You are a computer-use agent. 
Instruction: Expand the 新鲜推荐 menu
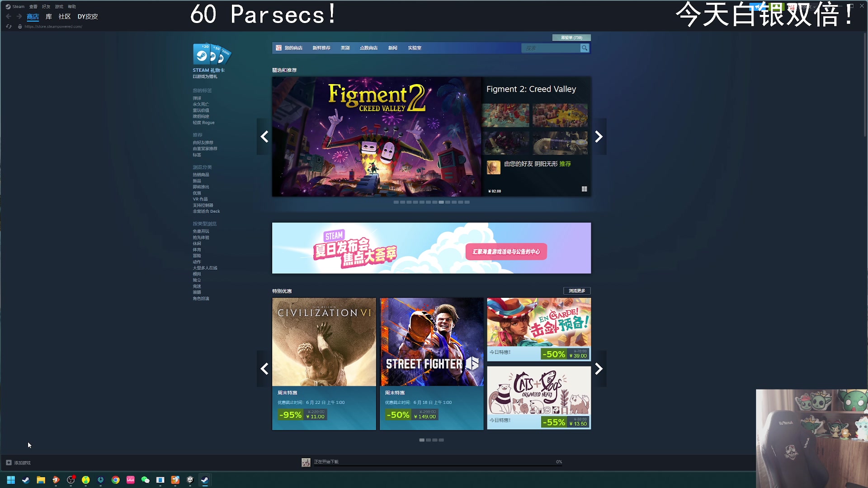(x=321, y=48)
